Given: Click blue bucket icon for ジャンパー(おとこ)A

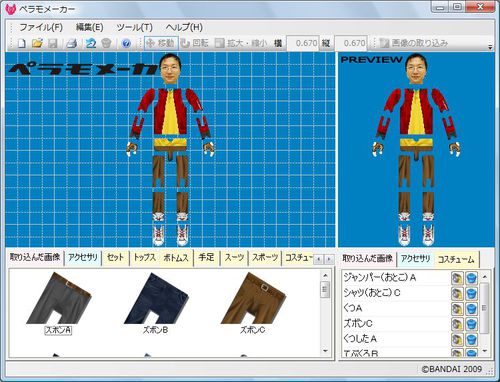Looking at the screenshot, I should coord(471,278).
